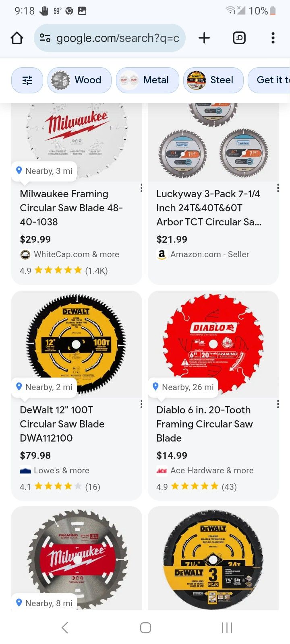Tap the Android recent apps button
Screen dimensions: 290x644
pos(227,627)
